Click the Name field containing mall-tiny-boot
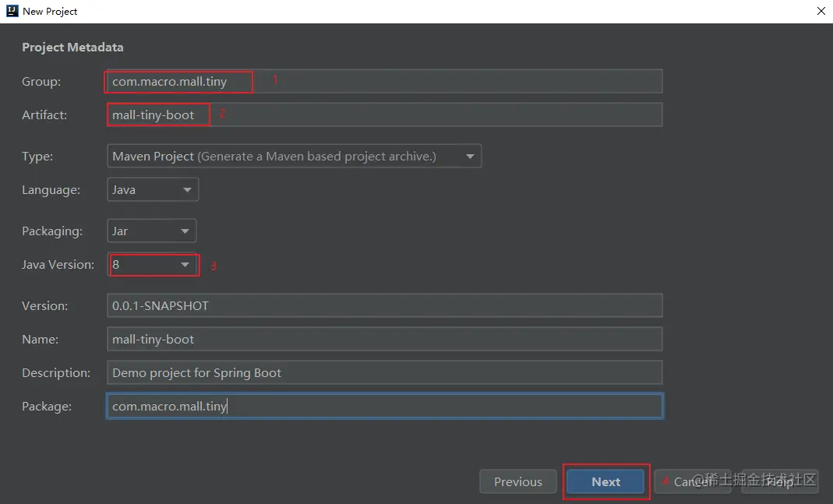Screen dimensions: 833x504 coord(385,339)
